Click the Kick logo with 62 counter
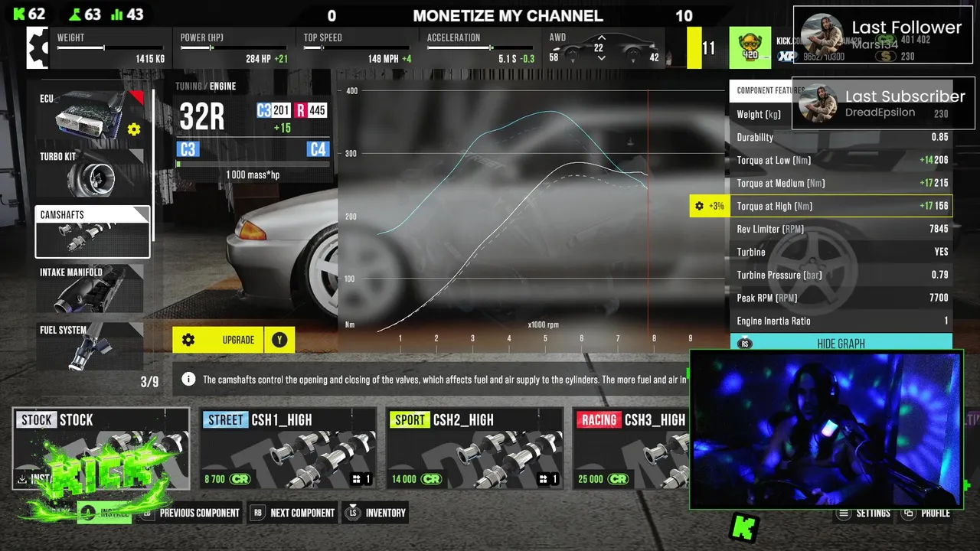The height and width of the screenshot is (551, 980). [20, 14]
